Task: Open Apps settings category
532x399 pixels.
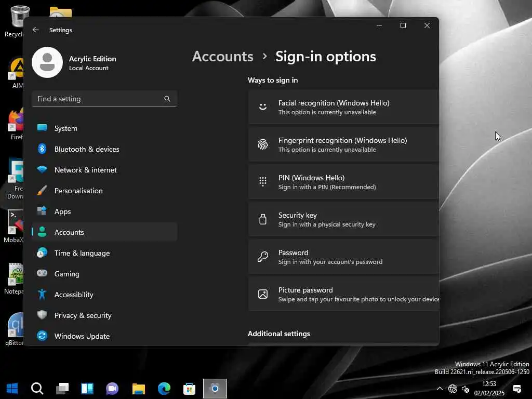Action: pos(104,211)
